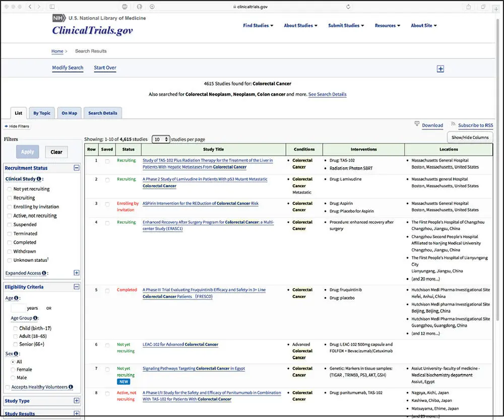Select the List tab
This screenshot has width=504, height=420.
18,113
